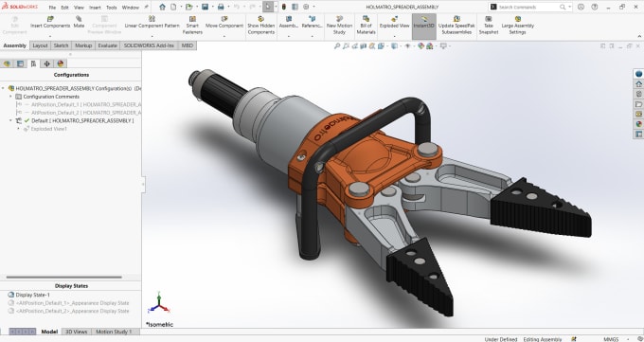This screenshot has height=342, width=644.
Task: Switch to the Sketch ribbon tab
Action: (x=62, y=45)
